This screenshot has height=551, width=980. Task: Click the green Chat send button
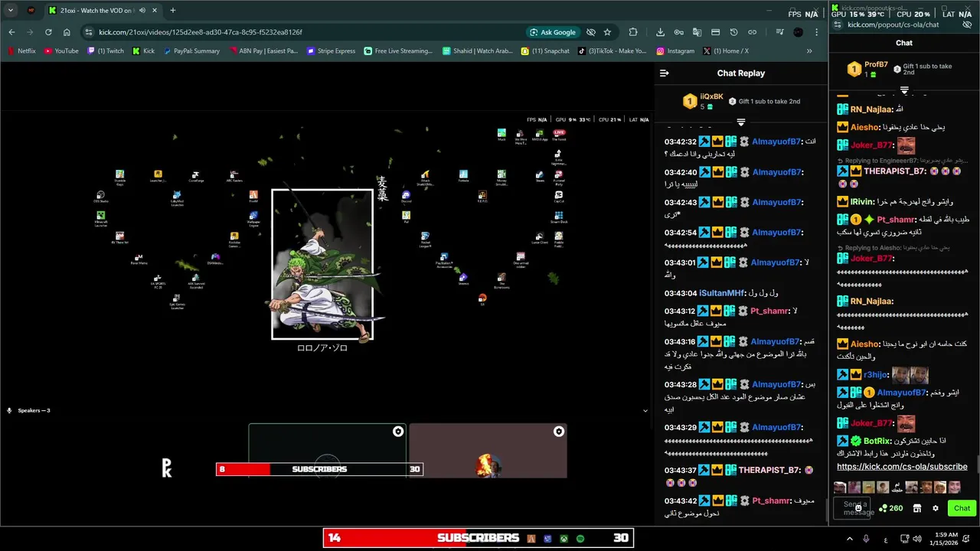coord(962,508)
